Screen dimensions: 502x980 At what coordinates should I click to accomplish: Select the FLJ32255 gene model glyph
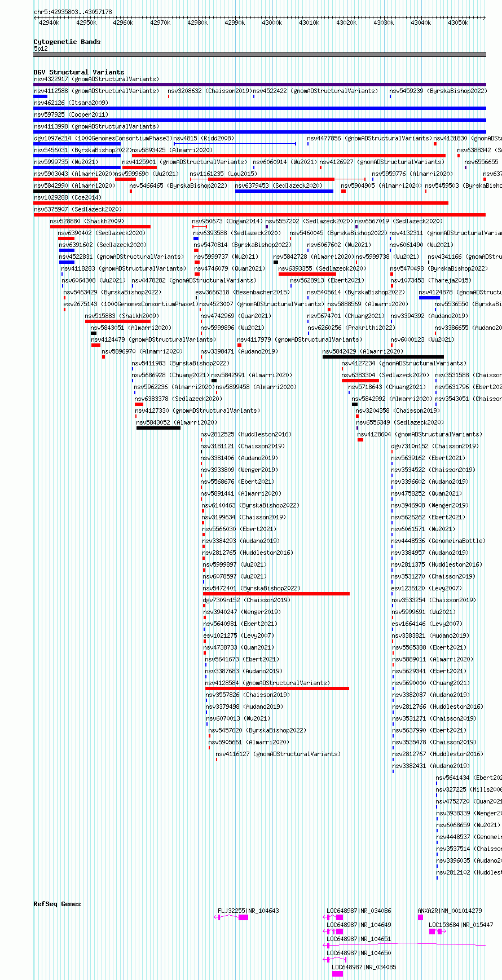click(x=231, y=917)
